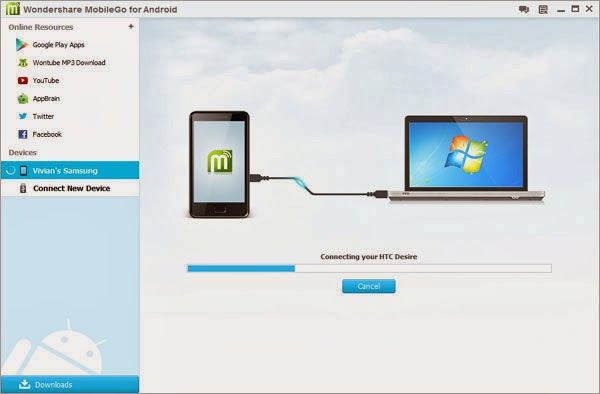This screenshot has height=394, width=600.
Task: Click the red YouTube icon
Action: click(x=23, y=80)
